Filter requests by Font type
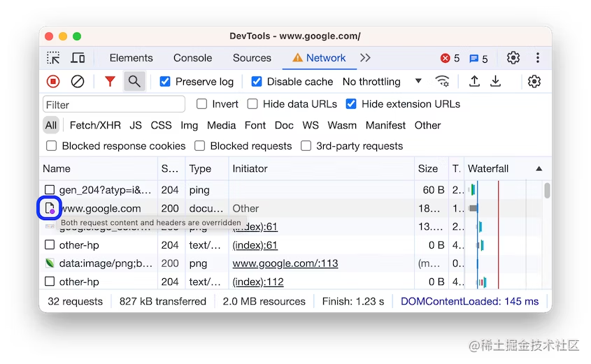This screenshot has width=591, height=364. coord(255,125)
